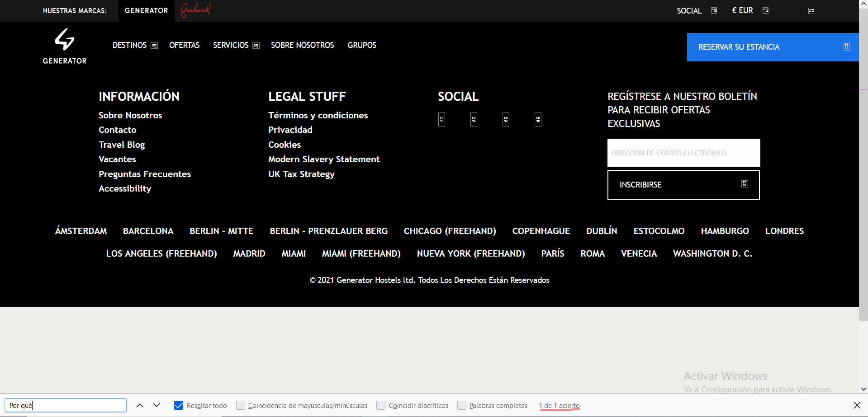
Task: Select BERLIN - PRENZLAUER BERG link
Action: click(329, 231)
